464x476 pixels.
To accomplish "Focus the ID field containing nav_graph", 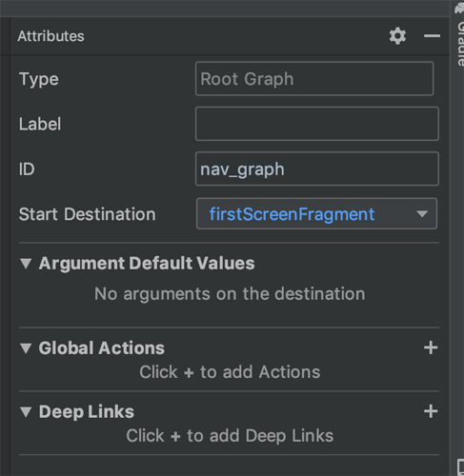I will click(x=317, y=169).
